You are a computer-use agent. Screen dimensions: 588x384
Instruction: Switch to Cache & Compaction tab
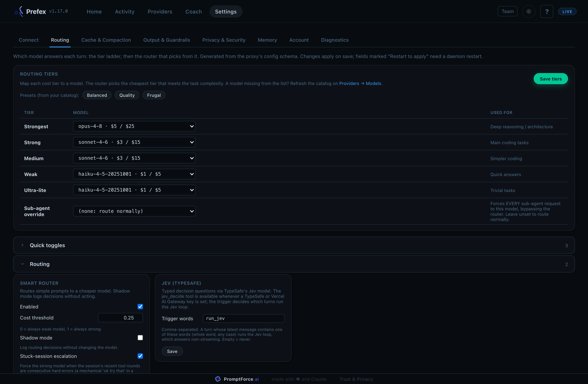coord(106,40)
